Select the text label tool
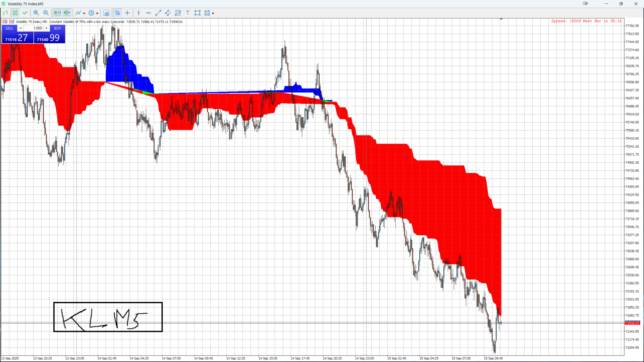 pyautogui.click(x=188, y=13)
